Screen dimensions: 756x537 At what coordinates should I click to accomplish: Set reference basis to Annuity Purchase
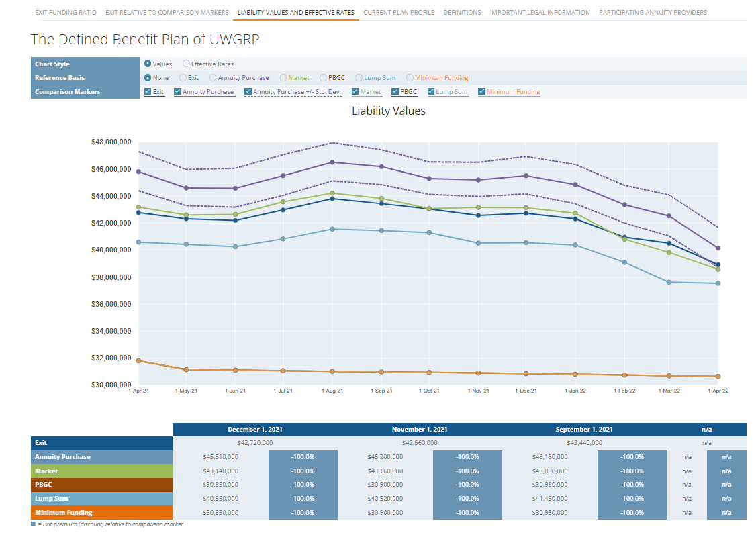[213, 78]
